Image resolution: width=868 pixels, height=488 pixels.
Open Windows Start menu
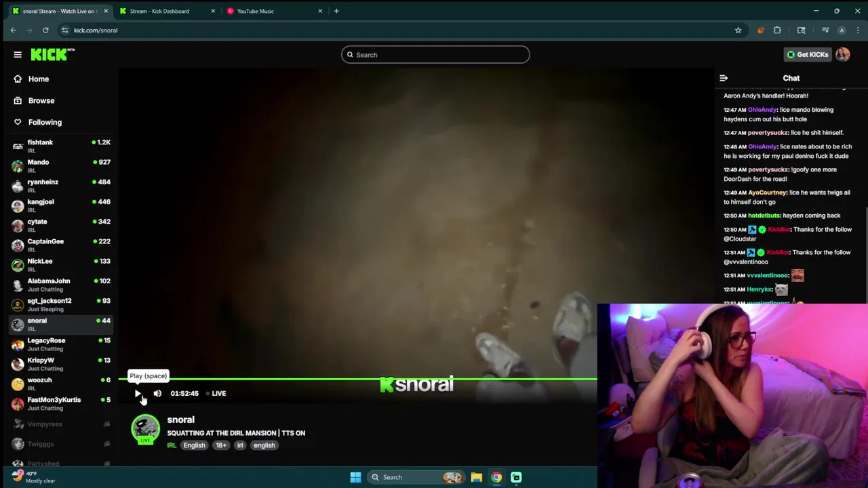tap(355, 477)
